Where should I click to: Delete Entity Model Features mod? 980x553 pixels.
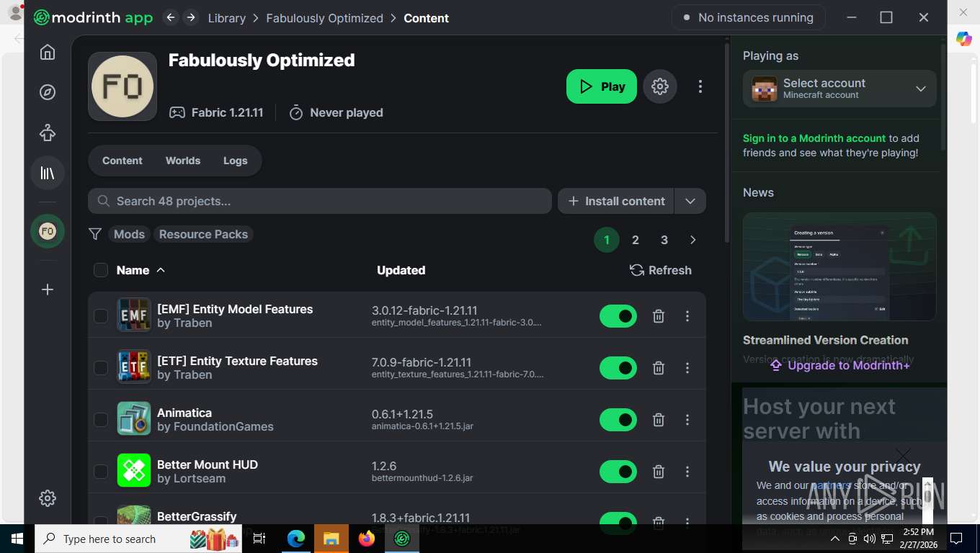click(659, 316)
